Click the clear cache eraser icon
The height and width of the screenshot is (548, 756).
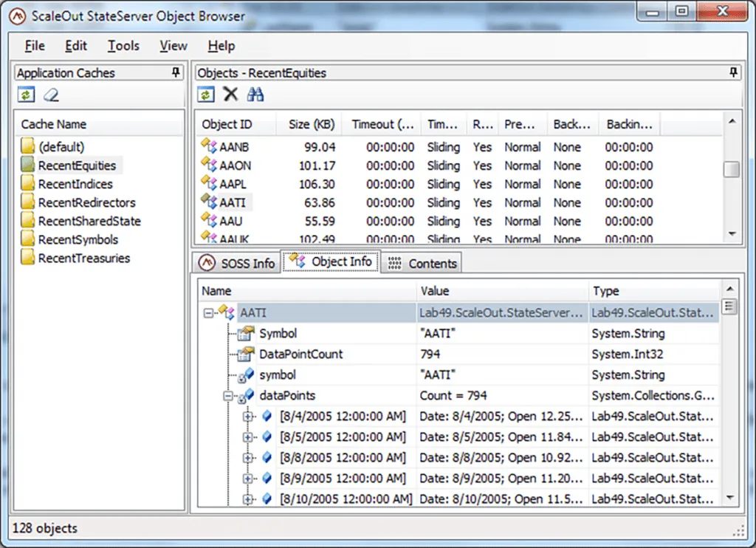tap(51, 95)
